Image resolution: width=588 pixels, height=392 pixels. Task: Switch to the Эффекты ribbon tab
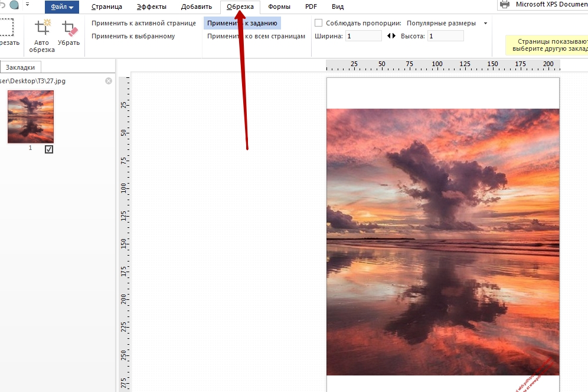pos(151,7)
